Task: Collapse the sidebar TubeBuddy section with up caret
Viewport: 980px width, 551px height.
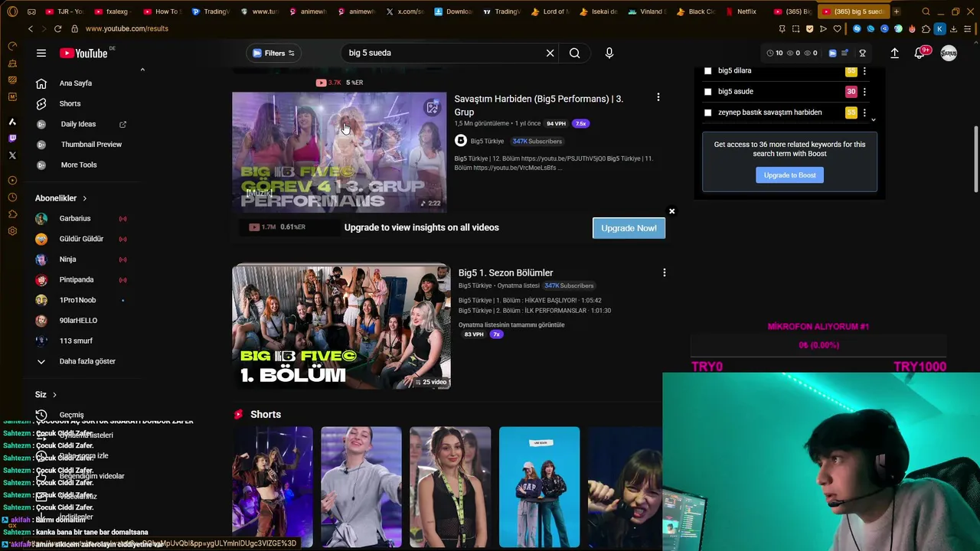Action: [x=142, y=70]
